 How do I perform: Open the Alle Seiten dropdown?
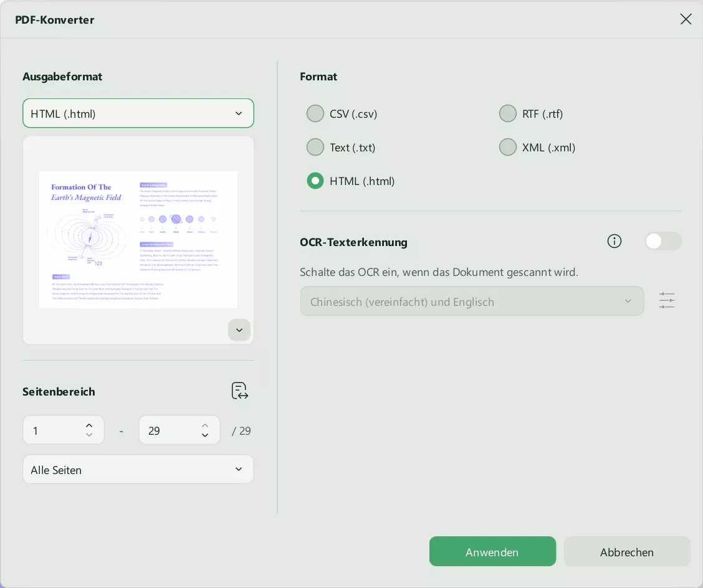coord(138,469)
